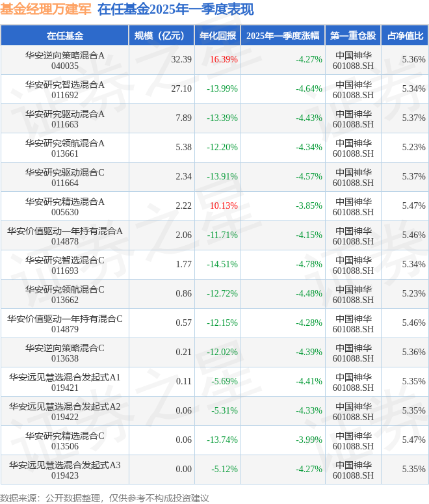Open fund 华安远见慧选混合发起式A1 019421

pyautogui.click(x=65, y=382)
